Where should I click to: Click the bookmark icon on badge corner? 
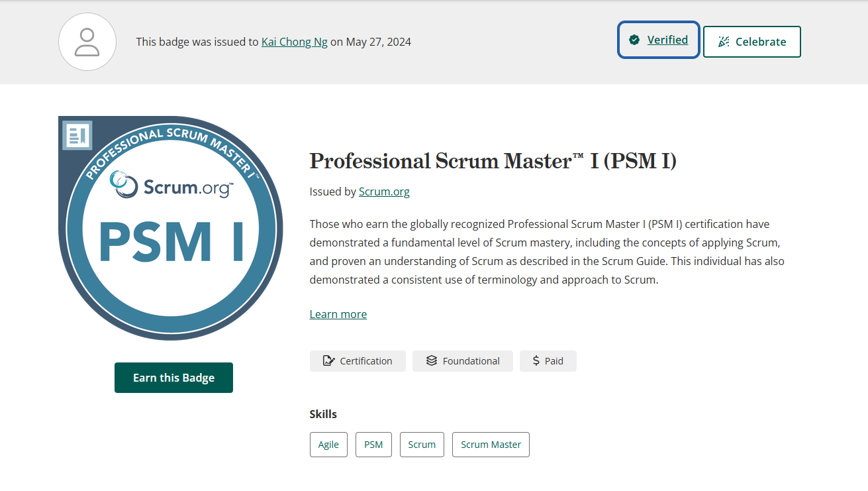point(77,135)
